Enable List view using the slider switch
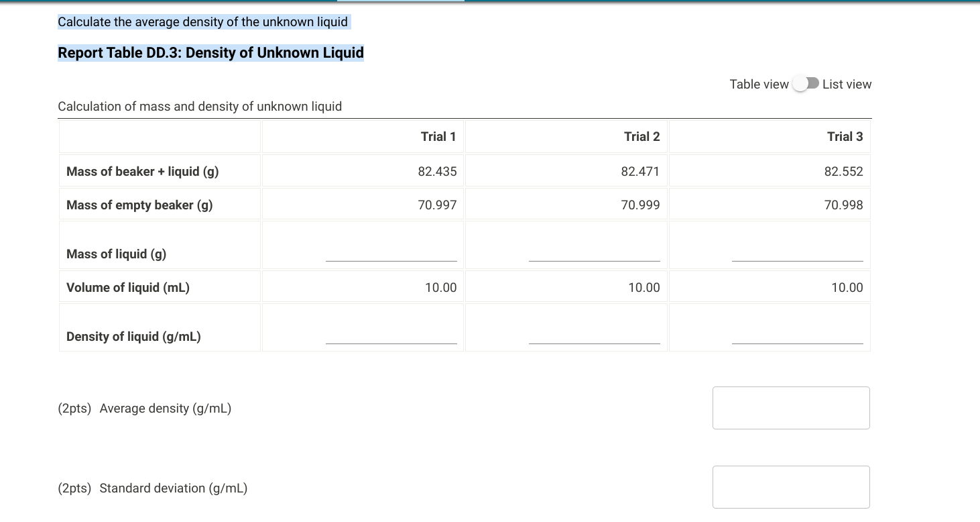Image resolution: width=980 pixels, height=522 pixels. [806, 83]
